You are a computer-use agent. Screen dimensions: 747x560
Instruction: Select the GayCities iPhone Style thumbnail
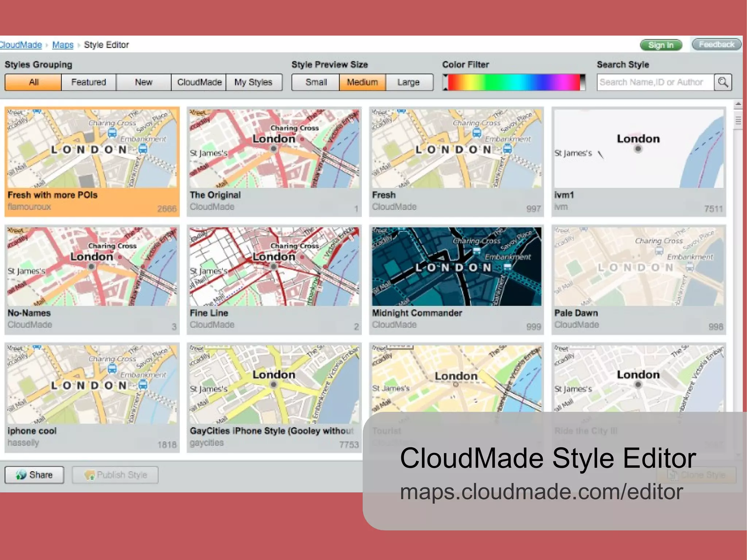[274, 398]
